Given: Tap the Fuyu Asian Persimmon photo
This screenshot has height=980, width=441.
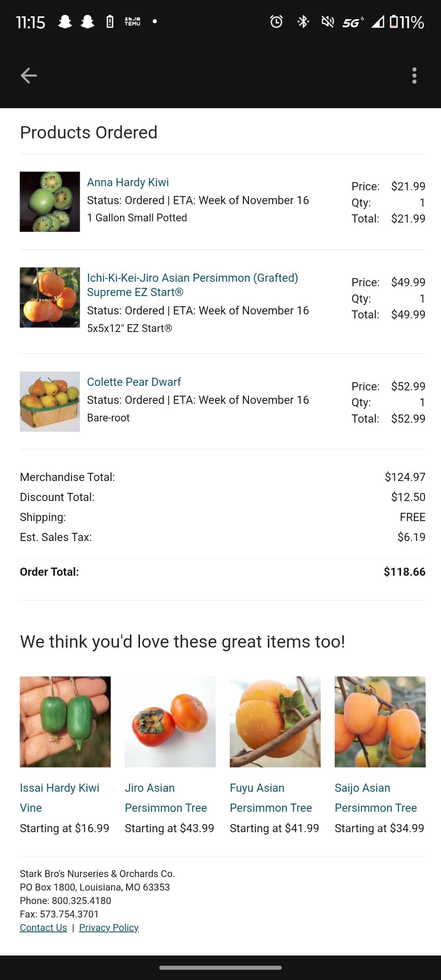Looking at the screenshot, I should click(x=275, y=722).
